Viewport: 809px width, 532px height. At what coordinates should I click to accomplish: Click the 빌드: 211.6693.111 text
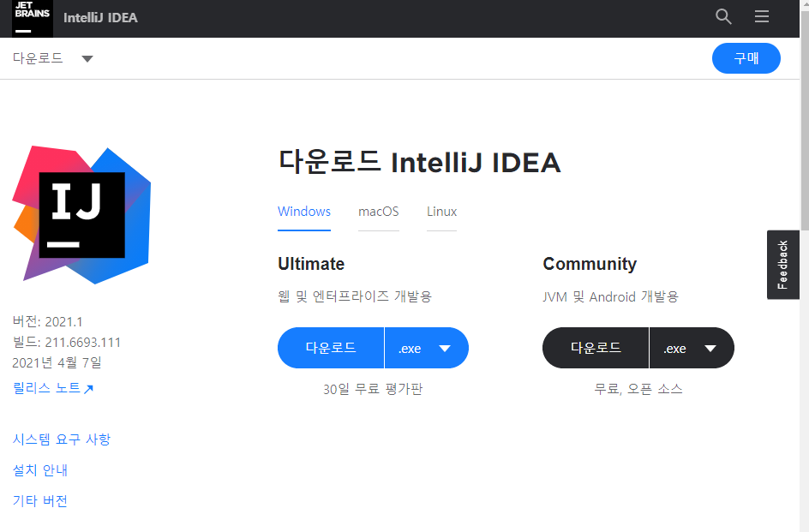[x=67, y=342]
